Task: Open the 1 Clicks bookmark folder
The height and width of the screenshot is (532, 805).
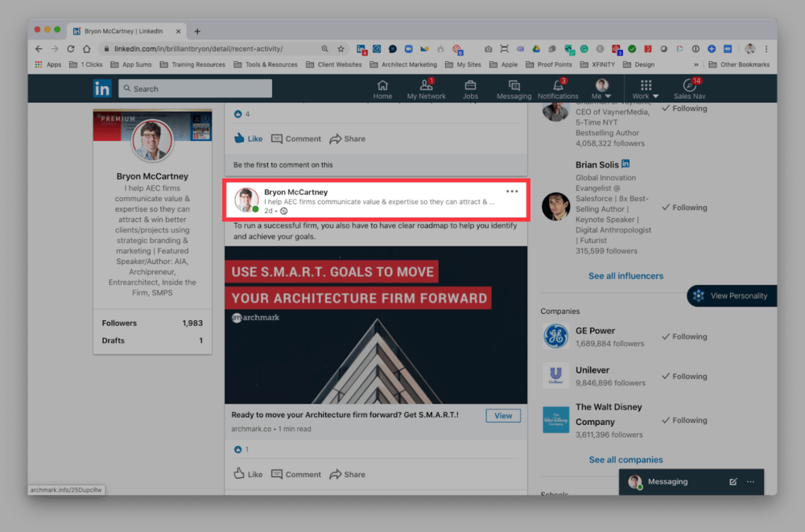Action: (x=86, y=64)
